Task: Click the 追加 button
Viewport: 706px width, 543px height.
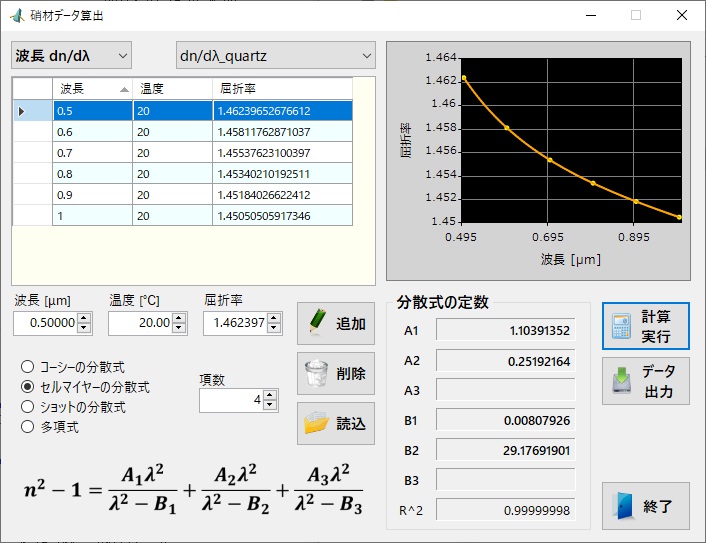Action: coord(336,323)
